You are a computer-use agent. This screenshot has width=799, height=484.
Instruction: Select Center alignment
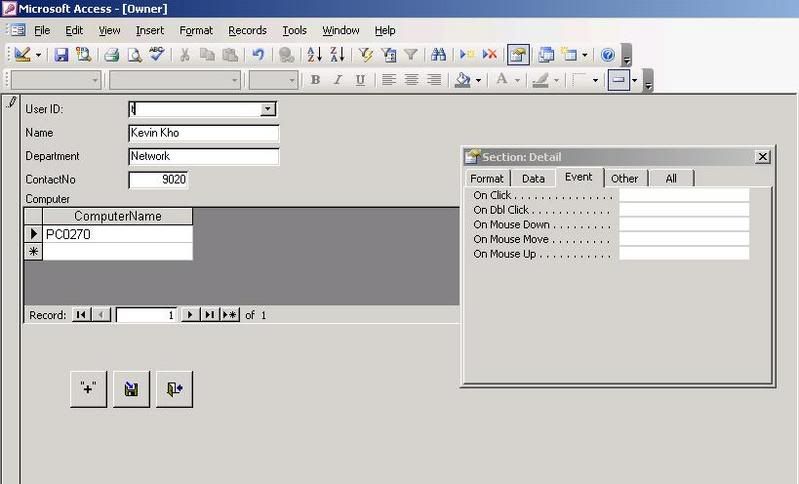pyautogui.click(x=411, y=80)
